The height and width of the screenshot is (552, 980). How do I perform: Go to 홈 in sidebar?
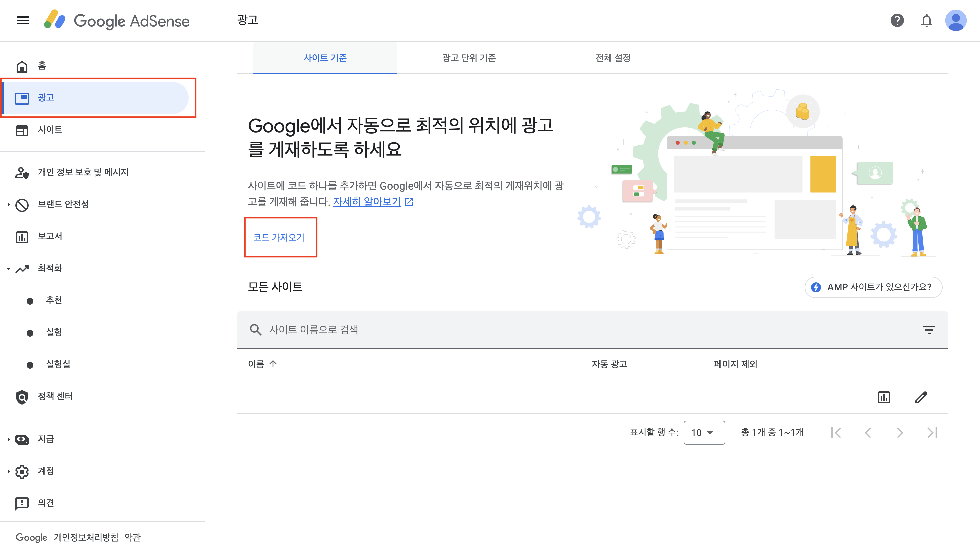(x=42, y=66)
